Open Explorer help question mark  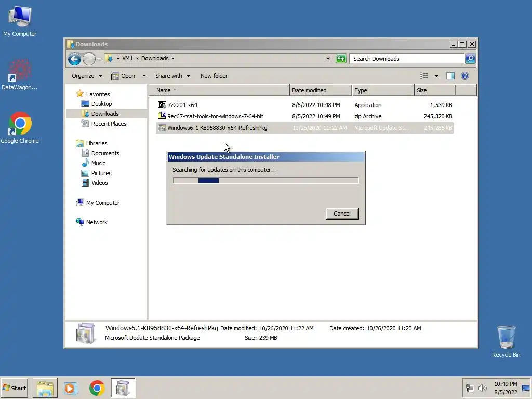465,76
